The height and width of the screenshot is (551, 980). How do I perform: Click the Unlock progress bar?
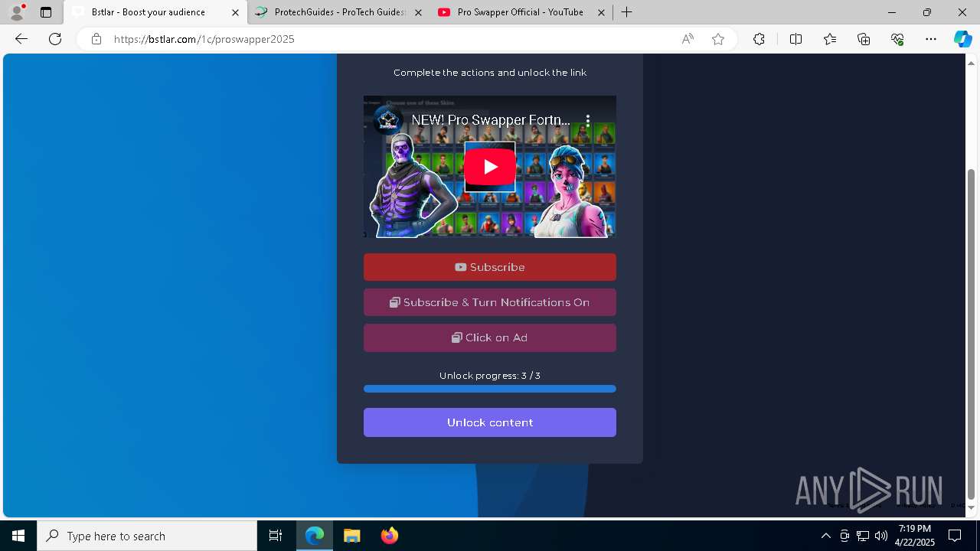(x=490, y=389)
